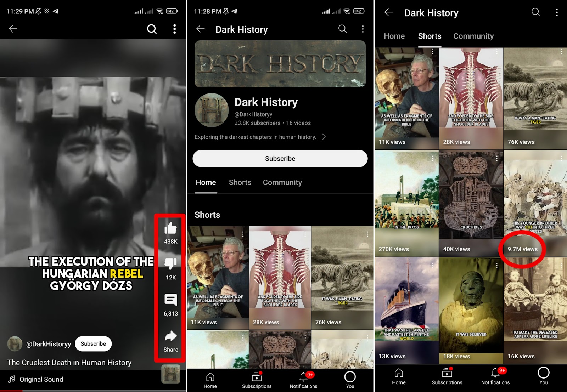Expand channel description chevron
Screen dimensions: 567x392
pos(324,137)
